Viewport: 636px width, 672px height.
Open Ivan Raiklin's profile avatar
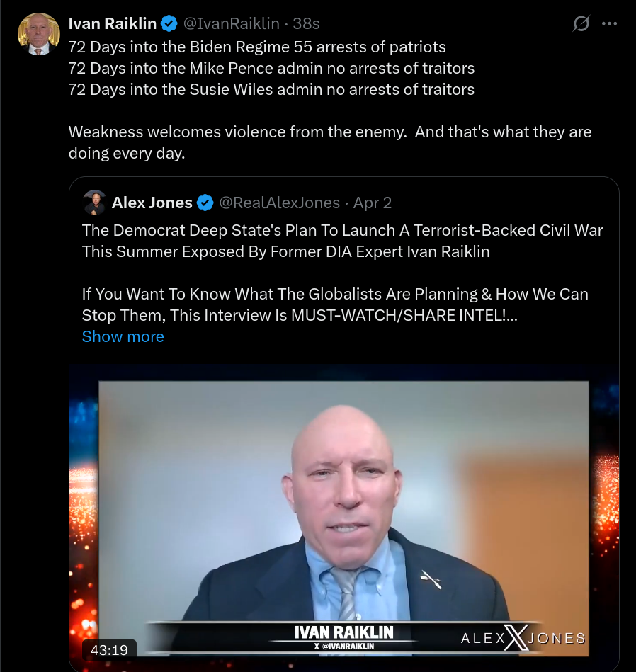[x=38, y=34]
